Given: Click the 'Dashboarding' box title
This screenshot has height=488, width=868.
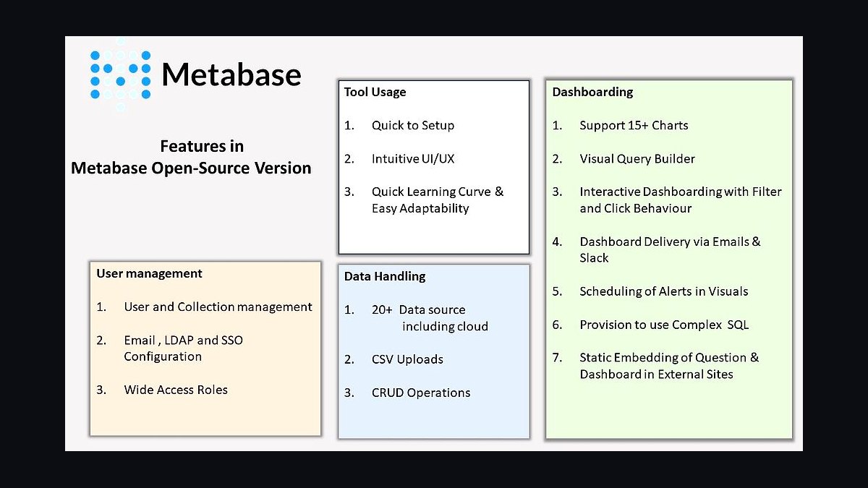Looking at the screenshot, I should click(x=592, y=92).
